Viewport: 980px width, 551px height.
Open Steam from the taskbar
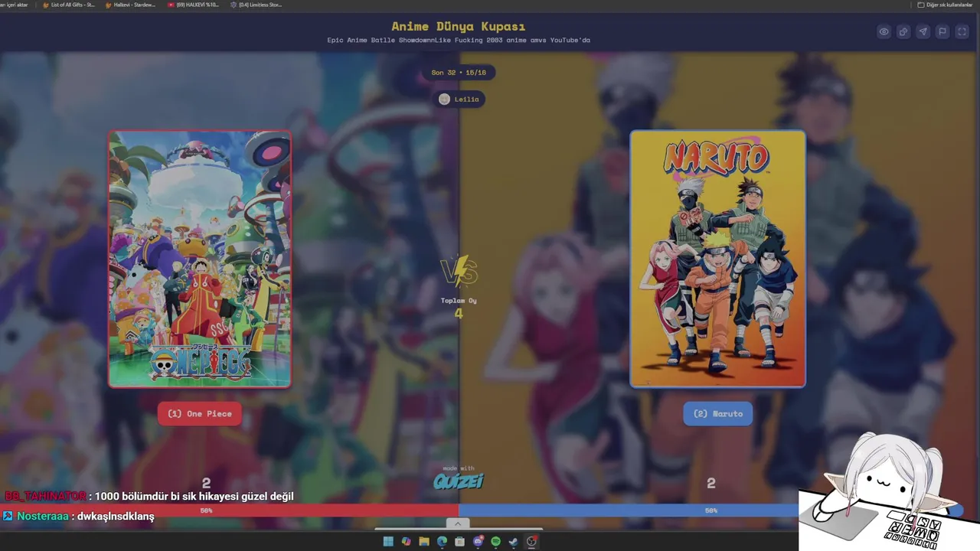click(513, 542)
